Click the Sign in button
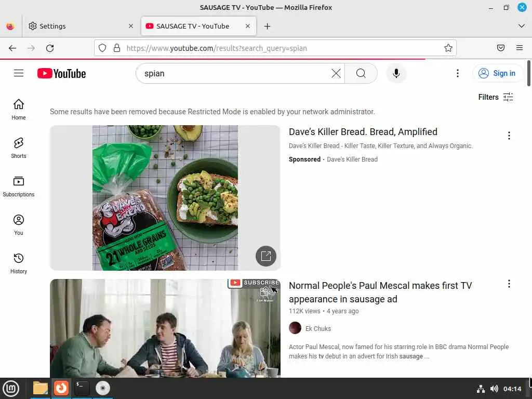 pos(498,73)
